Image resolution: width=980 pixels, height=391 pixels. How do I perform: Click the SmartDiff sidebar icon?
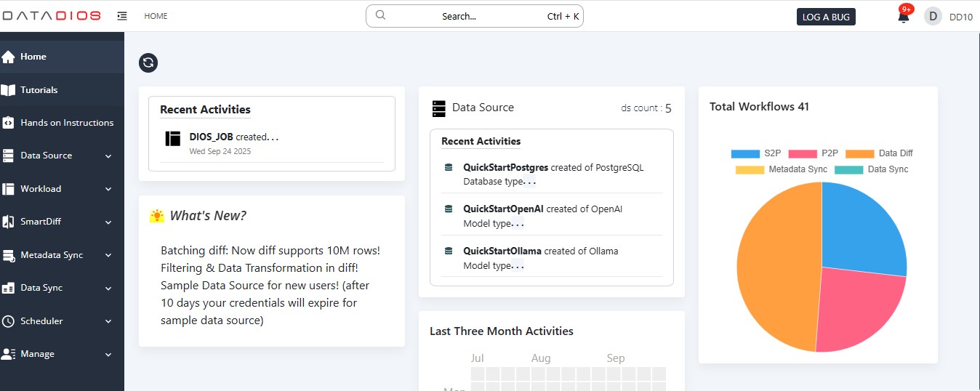pos(9,222)
